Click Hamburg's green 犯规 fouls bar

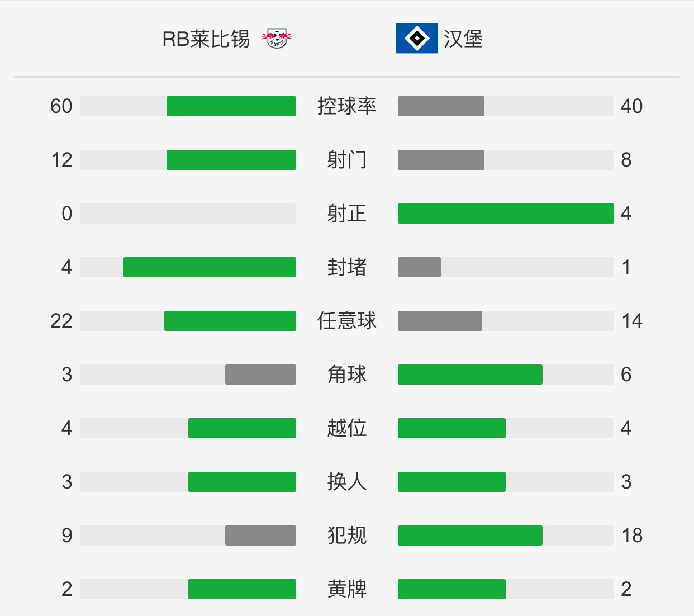470,536
